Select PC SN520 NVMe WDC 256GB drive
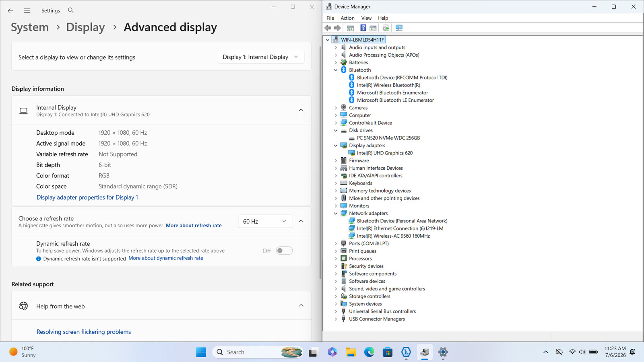Screen dimensions: 644x362 tap(388, 138)
